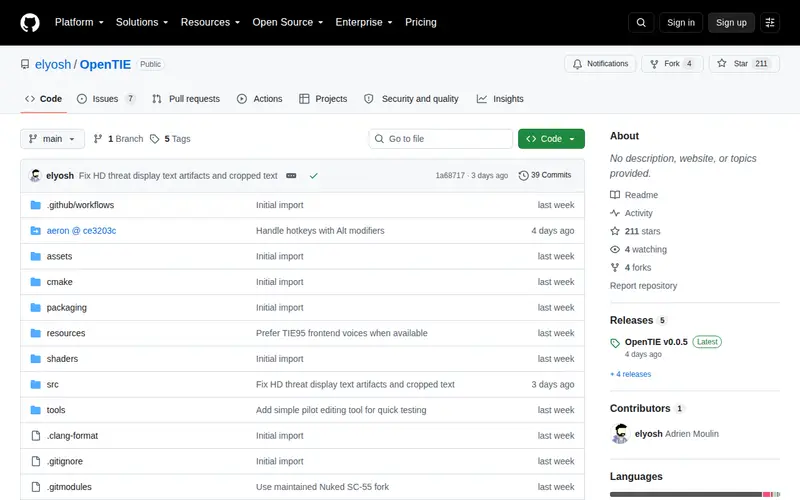
Task: Click the file icon for .clang-format
Action: pos(36,436)
